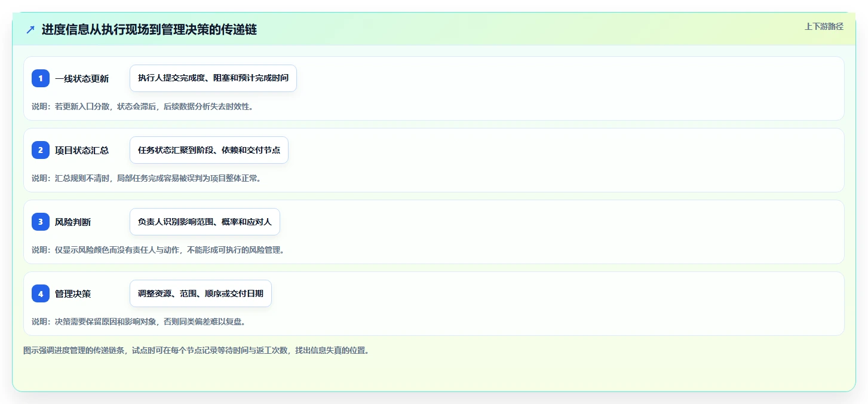Click the 管理决策 step label
This screenshot has height=404, width=868.
[x=73, y=293]
